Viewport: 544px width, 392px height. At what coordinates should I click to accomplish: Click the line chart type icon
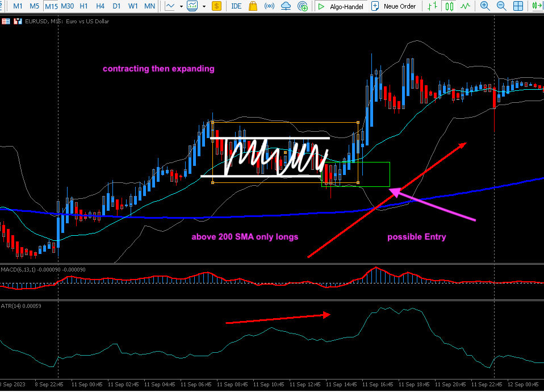click(x=170, y=6)
